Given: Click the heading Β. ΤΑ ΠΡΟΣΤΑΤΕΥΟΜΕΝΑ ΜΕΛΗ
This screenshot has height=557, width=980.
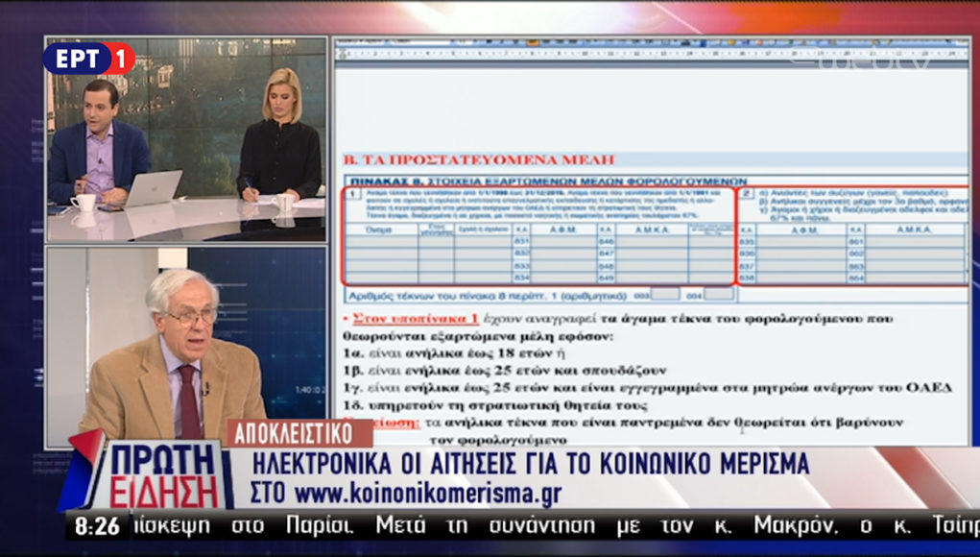Looking at the screenshot, I should tap(477, 159).
